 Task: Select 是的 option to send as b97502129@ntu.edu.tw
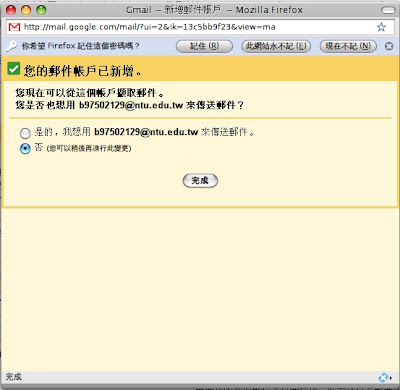pos(25,133)
